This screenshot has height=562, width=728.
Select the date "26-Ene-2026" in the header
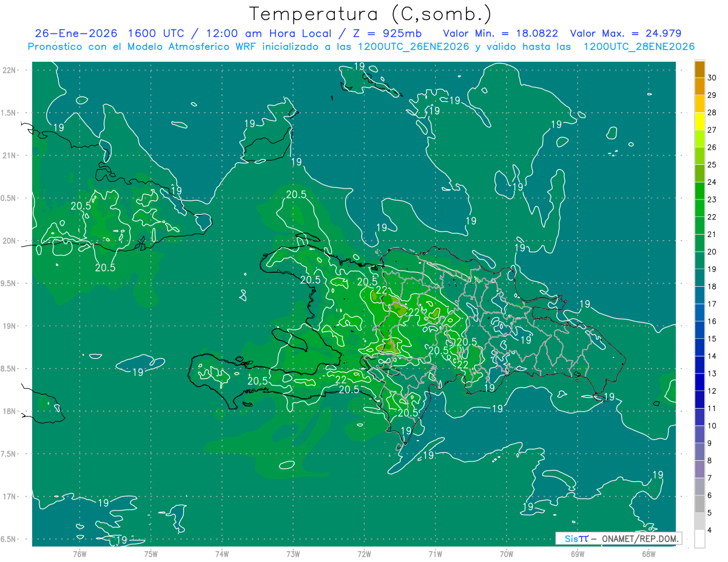[75, 33]
